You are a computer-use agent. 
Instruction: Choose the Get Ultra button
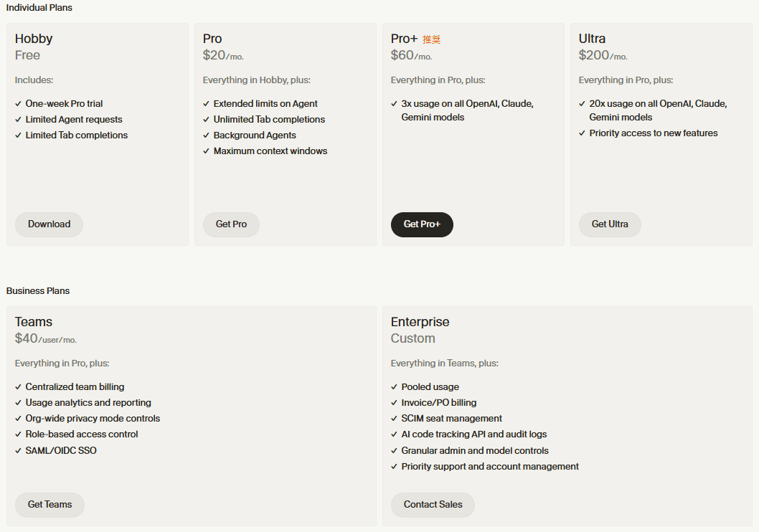[610, 224]
